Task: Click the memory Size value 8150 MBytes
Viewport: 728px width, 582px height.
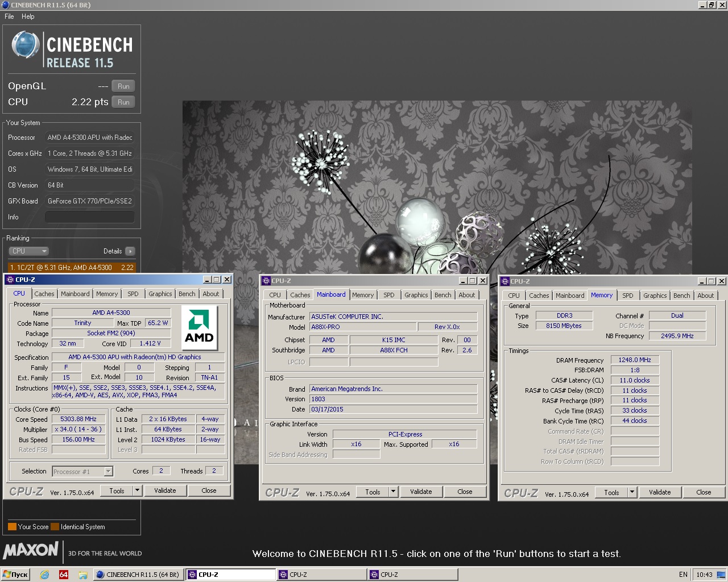Action: click(564, 326)
